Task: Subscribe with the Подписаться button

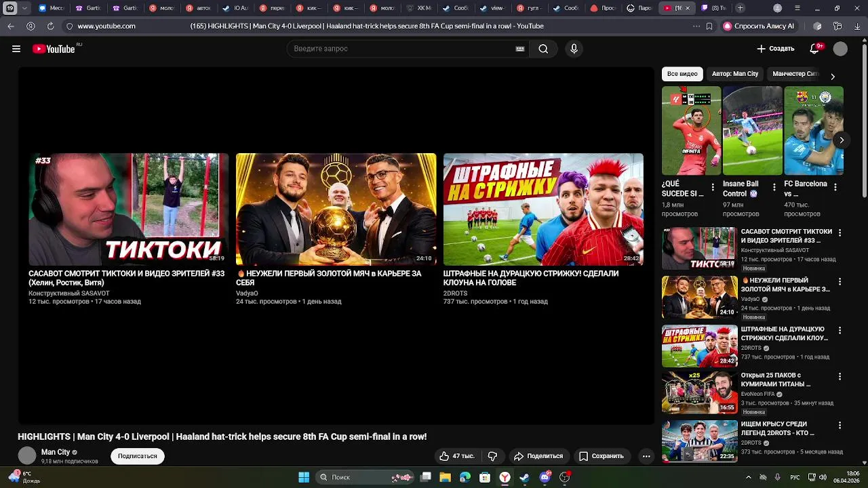Action: pyautogui.click(x=138, y=456)
